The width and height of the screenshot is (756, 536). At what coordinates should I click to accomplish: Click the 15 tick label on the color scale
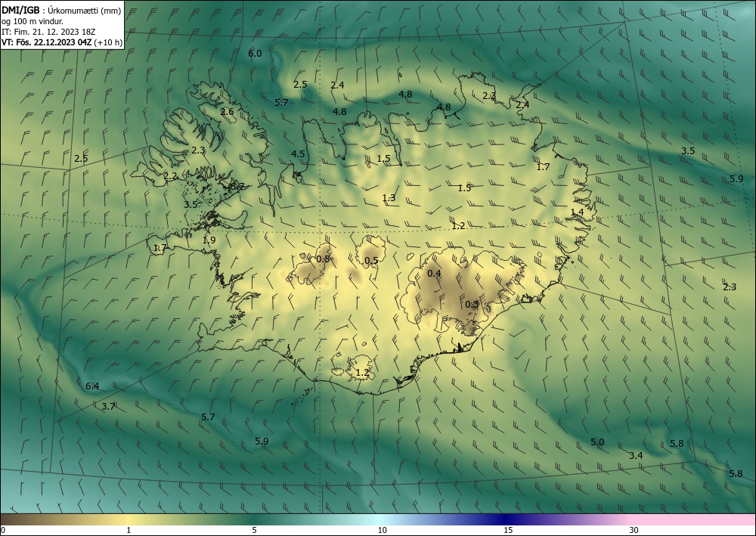click(508, 530)
